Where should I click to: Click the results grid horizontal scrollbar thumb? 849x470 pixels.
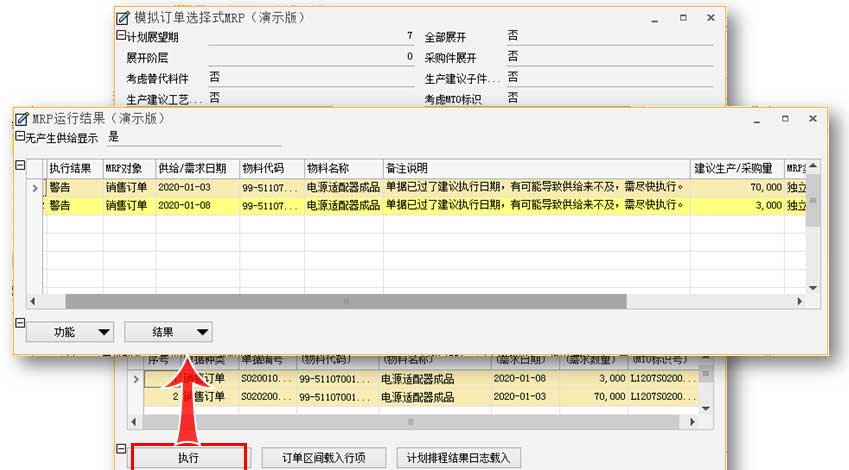(x=345, y=301)
